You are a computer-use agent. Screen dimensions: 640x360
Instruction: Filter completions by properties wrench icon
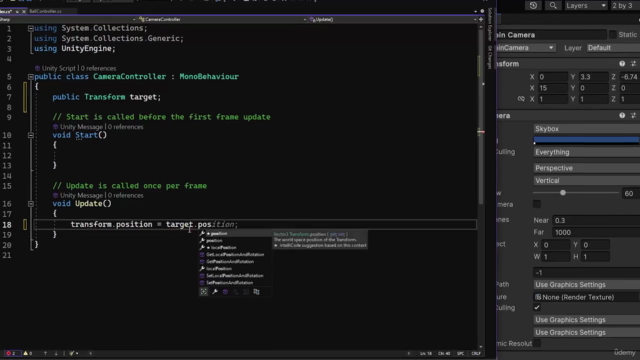click(x=215, y=292)
